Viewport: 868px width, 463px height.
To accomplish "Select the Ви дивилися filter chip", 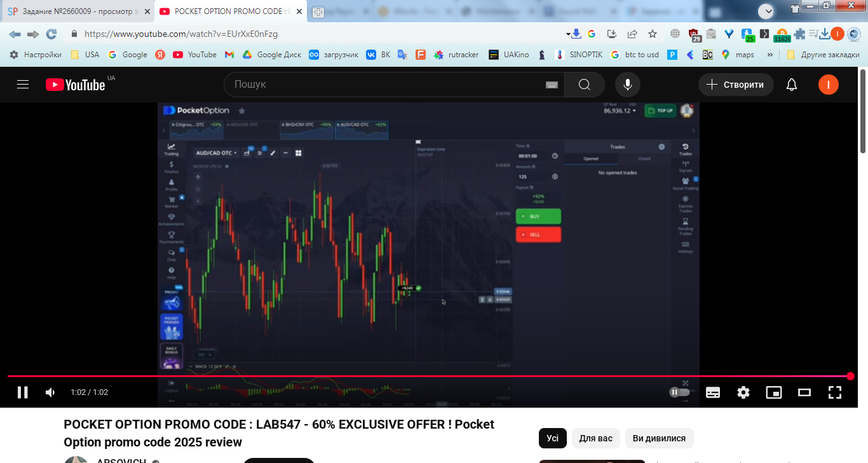I will 660,438.
